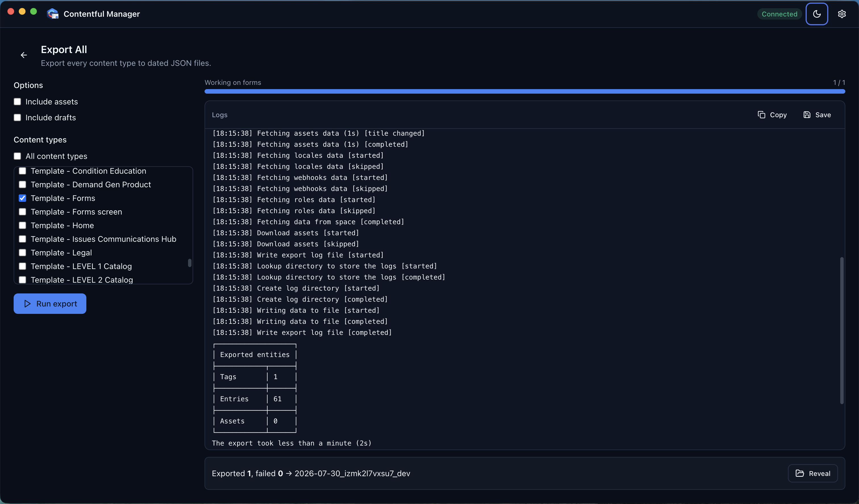This screenshot has width=859, height=504.
Task: Check Template - Condition Education
Action: (x=22, y=171)
